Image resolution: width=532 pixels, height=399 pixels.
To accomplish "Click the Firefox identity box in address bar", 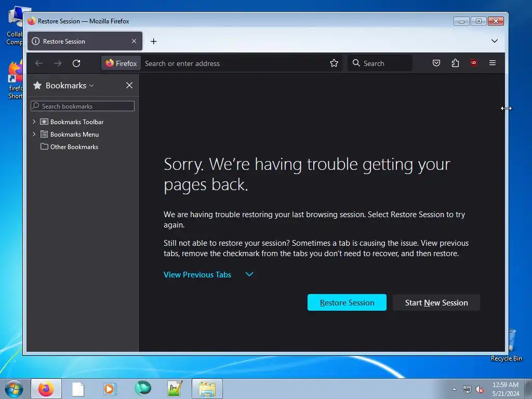I will click(x=121, y=63).
